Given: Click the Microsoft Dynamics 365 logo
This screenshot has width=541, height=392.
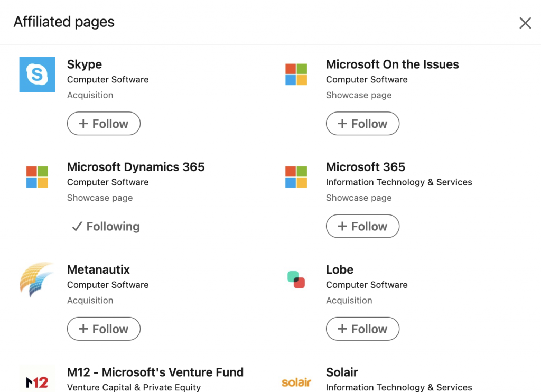Looking at the screenshot, I should pyautogui.click(x=37, y=177).
